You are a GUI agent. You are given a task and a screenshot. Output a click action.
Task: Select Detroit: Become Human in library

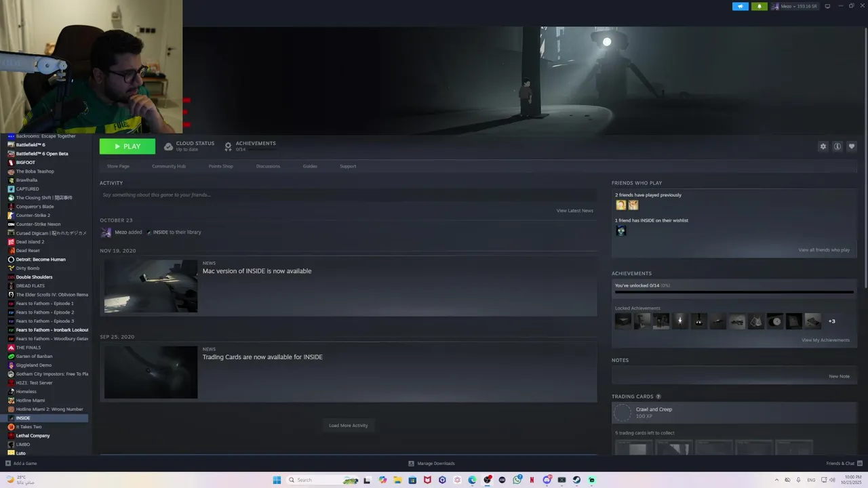tap(41, 260)
